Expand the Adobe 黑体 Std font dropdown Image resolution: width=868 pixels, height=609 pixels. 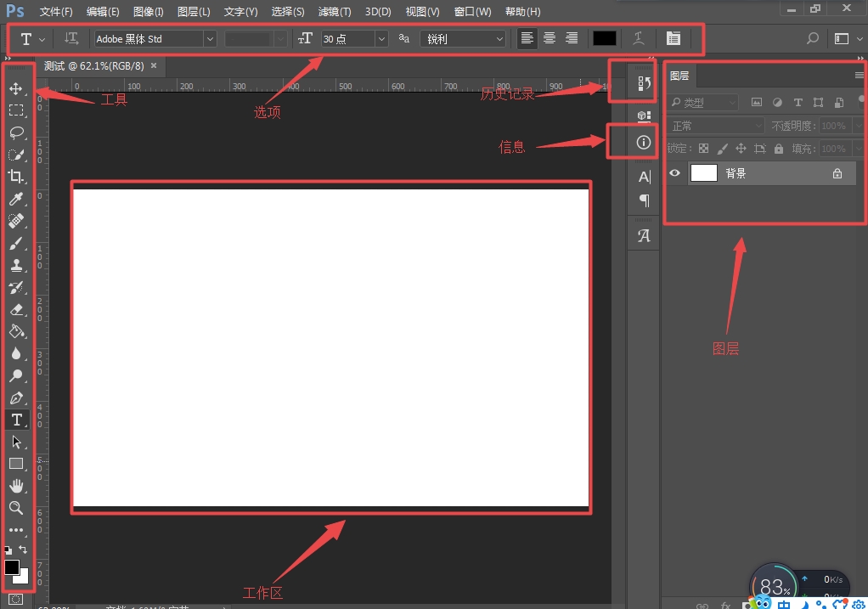click(x=210, y=39)
